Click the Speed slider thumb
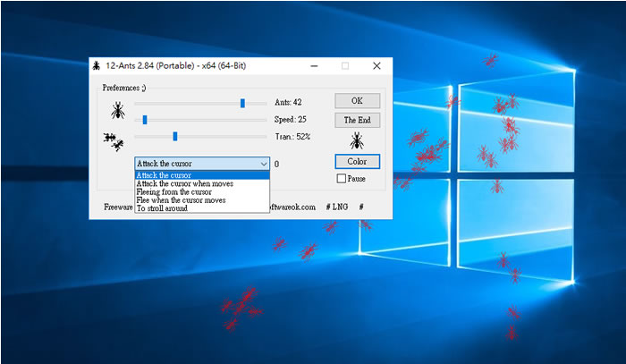This screenshot has width=626, height=364. (145, 120)
